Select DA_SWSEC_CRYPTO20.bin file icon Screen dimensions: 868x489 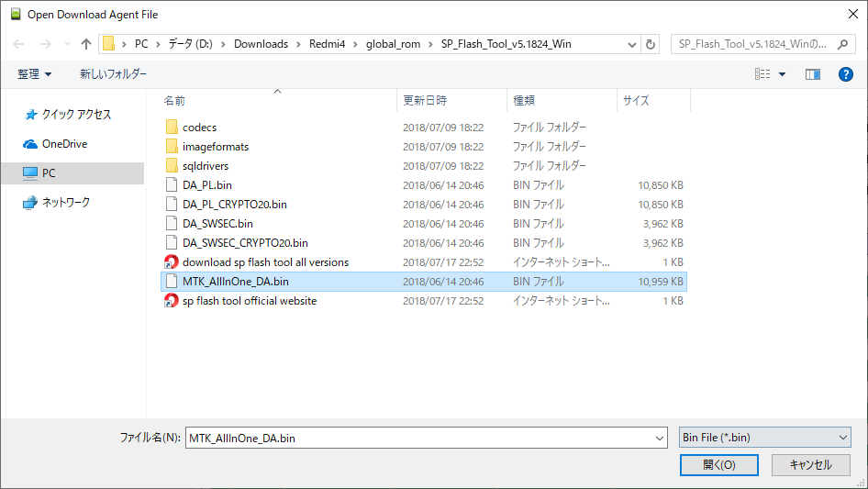(x=172, y=243)
